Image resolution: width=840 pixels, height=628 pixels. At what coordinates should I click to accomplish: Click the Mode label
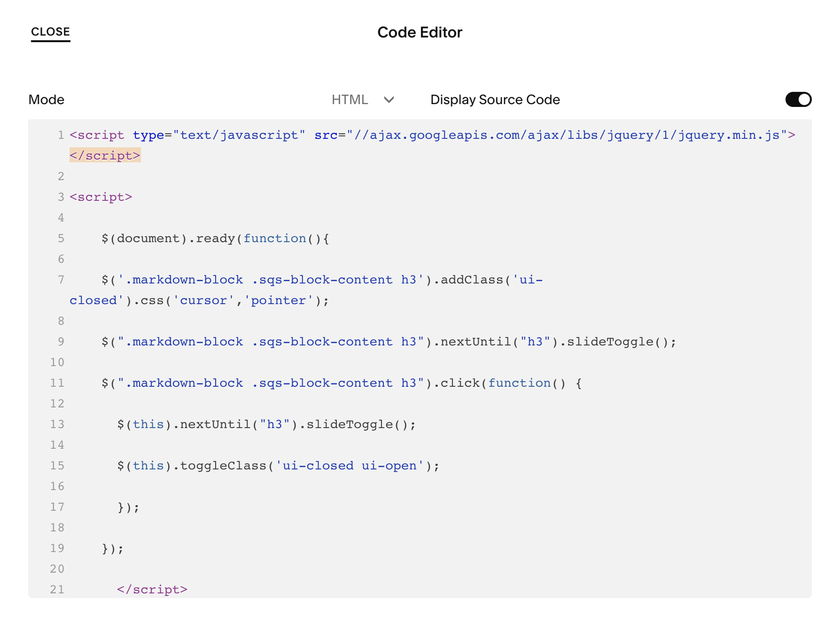(x=46, y=100)
